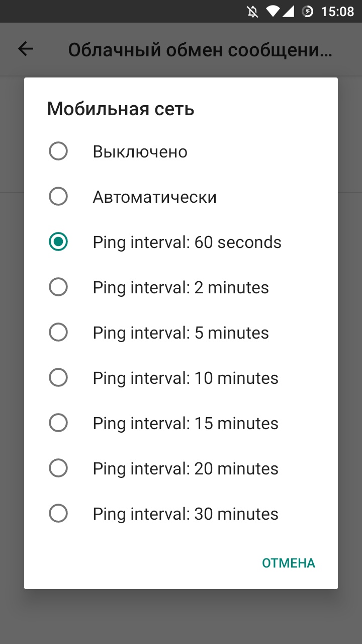This screenshot has width=362, height=644.
Task: Set ping interval to 20 minutes
Action: point(58,468)
